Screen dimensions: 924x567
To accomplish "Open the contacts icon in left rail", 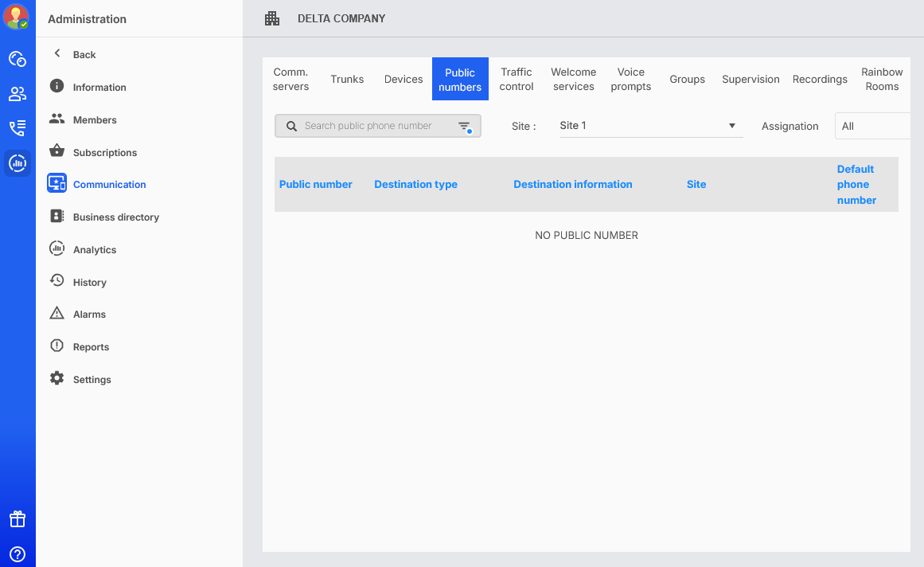I will click(x=18, y=94).
